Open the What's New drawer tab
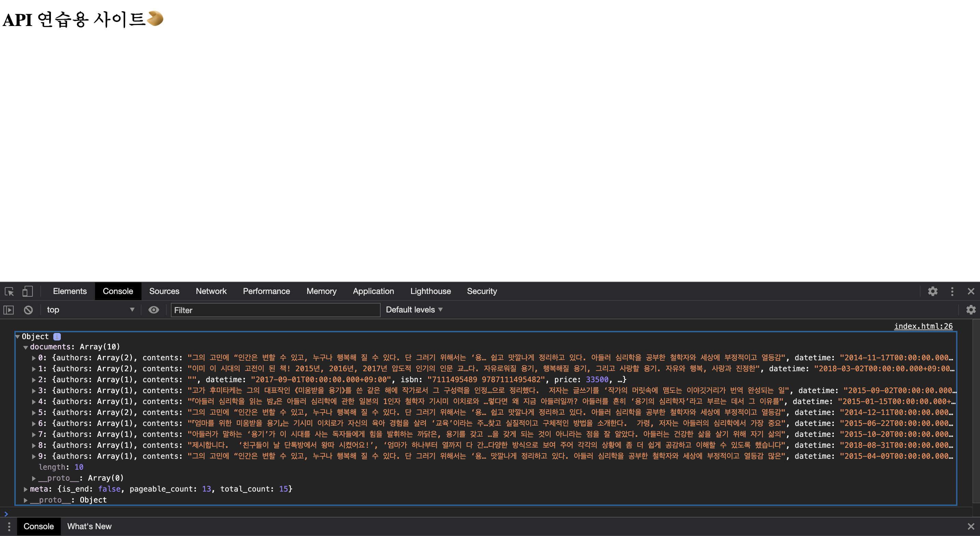 90,526
